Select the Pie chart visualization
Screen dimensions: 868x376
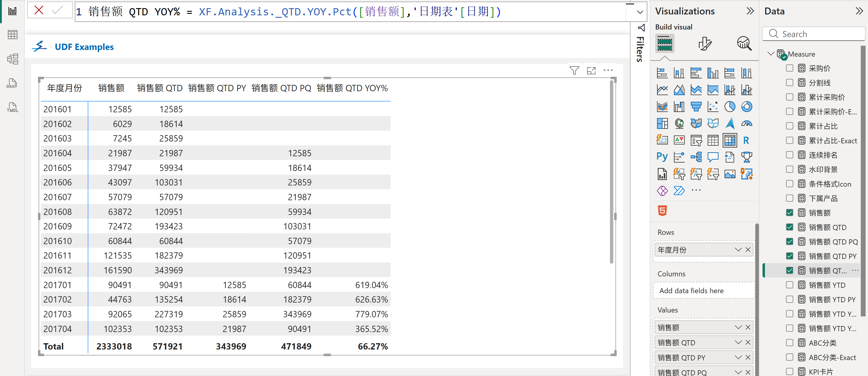[x=729, y=107]
